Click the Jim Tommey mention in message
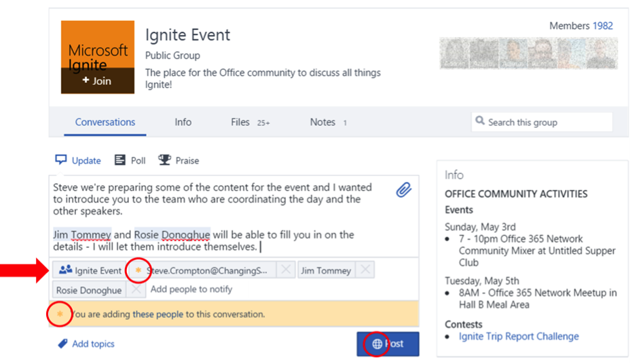639x364 pixels. [x=82, y=235]
